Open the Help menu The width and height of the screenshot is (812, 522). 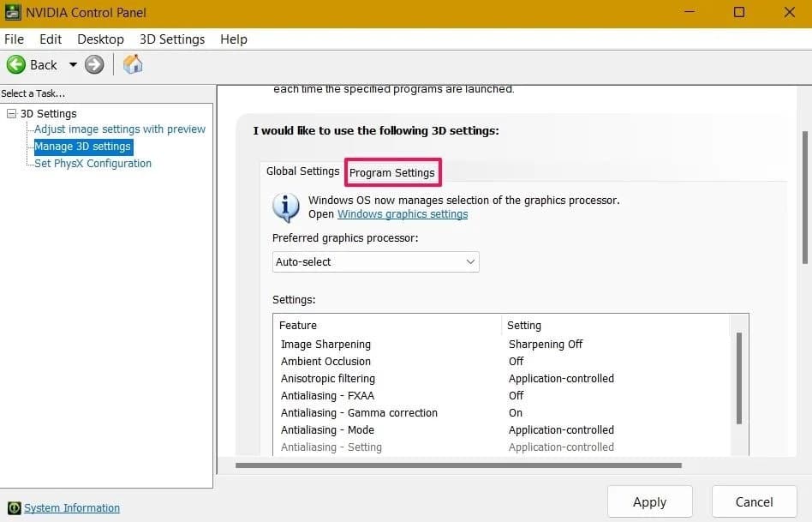[233, 39]
